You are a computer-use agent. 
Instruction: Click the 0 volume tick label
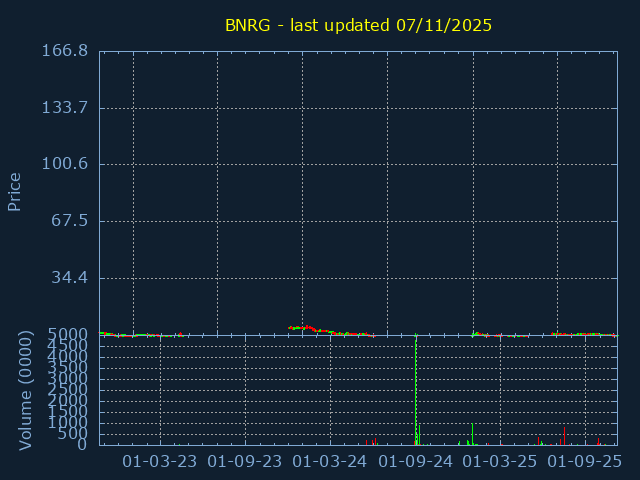point(84,444)
